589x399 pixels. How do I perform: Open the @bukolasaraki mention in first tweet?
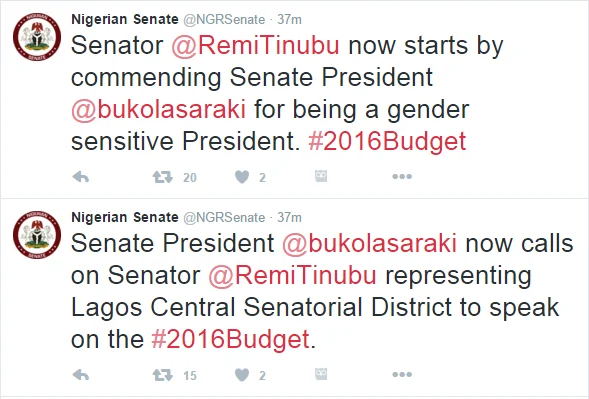click(x=159, y=109)
